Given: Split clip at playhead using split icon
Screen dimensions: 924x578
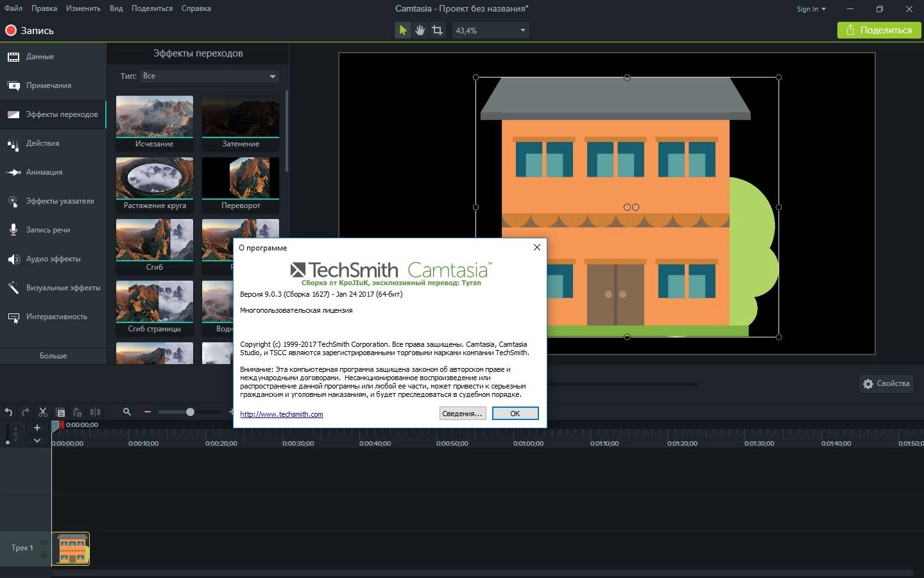Looking at the screenshot, I should [x=95, y=412].
